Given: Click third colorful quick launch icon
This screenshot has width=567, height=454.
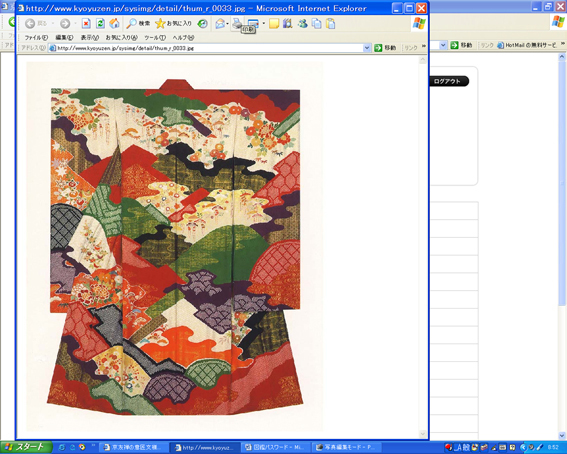Looking at the screenshot, I should point(82,447).
